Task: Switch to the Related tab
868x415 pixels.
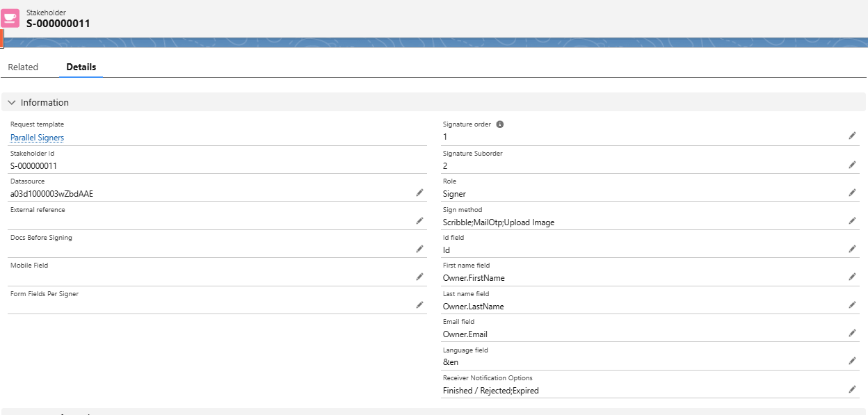Action: point(23,67)
